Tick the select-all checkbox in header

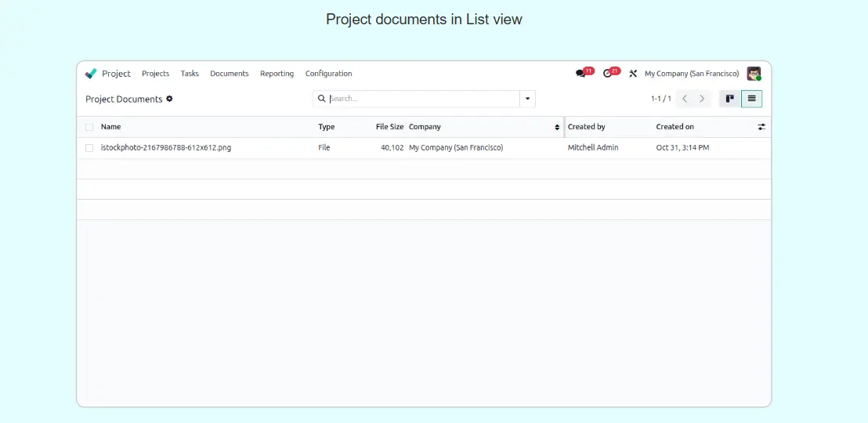(89, 127)
